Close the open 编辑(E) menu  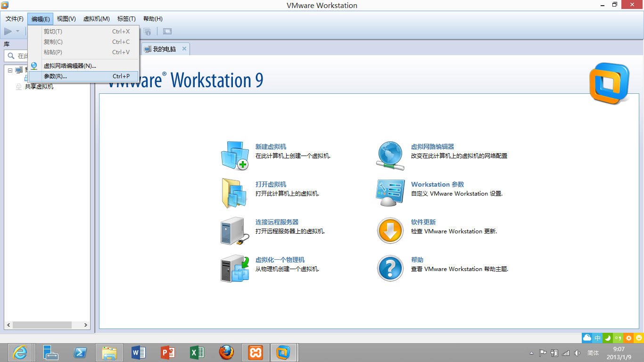tap(41, 19)
